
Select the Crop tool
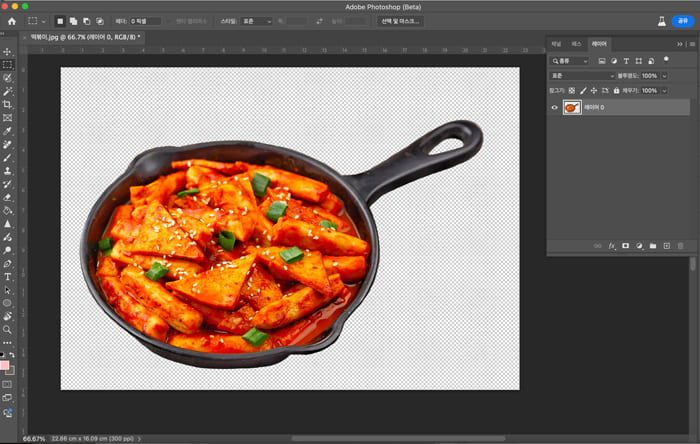point(7,104)
